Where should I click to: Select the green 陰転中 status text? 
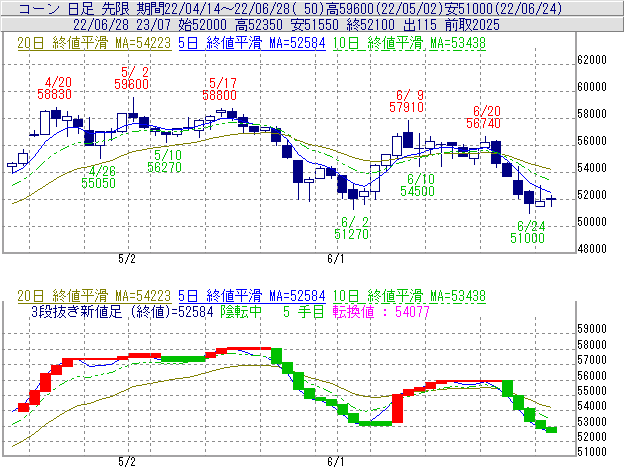(x=241, y=311)
